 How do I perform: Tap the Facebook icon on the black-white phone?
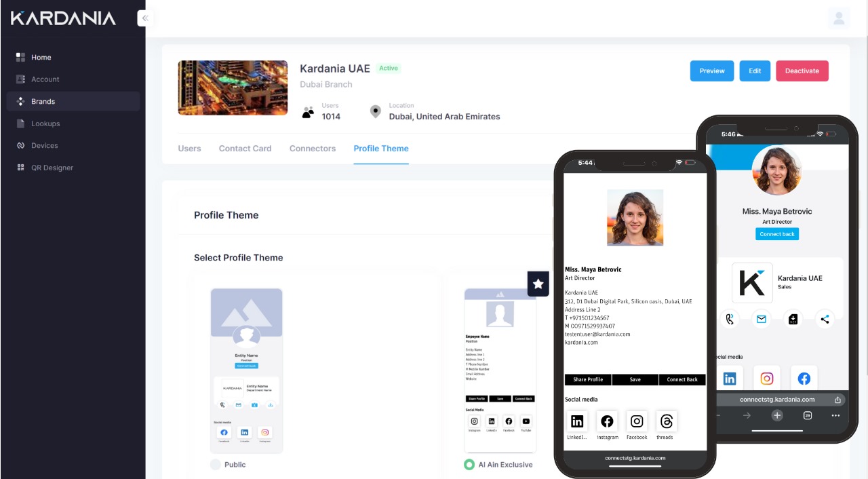(x=607, y=421)
